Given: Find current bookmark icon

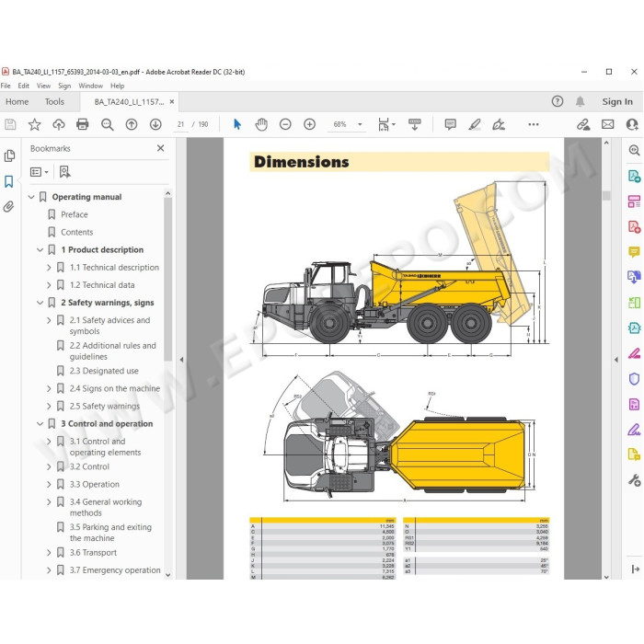Looking at the screenshot, I should click(x=65, y=172).
